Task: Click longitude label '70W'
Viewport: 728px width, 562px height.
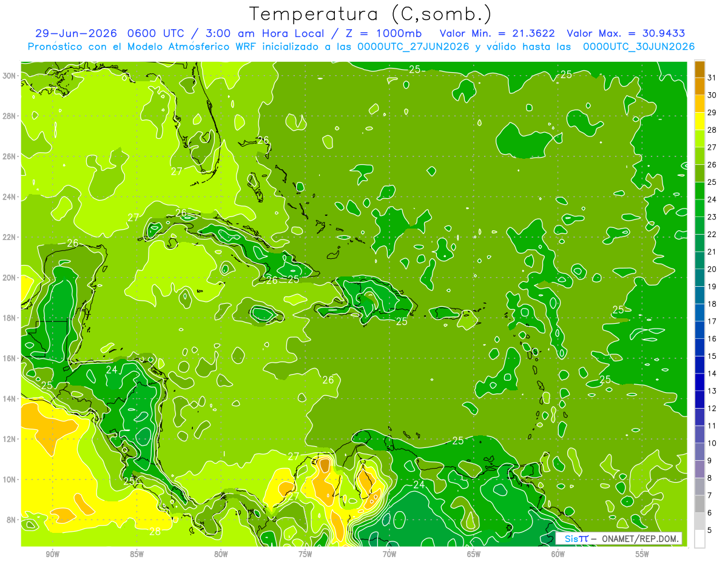Action: [389, 555]
